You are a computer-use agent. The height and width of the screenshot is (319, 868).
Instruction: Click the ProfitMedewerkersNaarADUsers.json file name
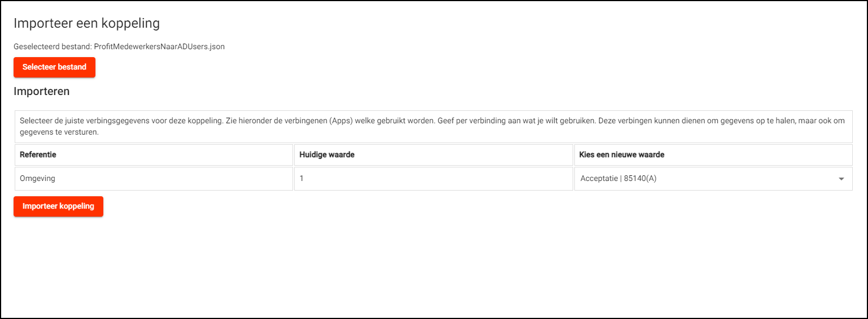pos(159,47)
